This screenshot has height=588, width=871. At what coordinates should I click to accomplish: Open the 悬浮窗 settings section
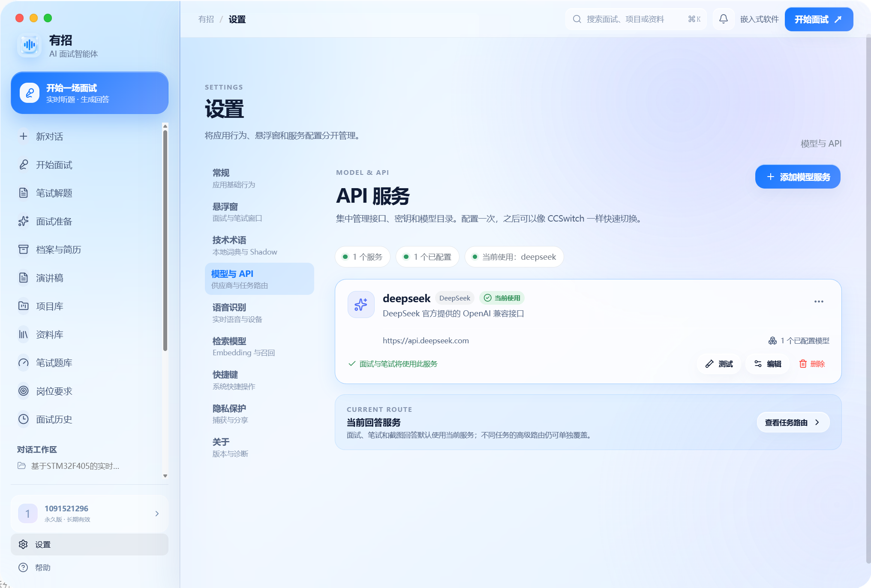(259, 212)
